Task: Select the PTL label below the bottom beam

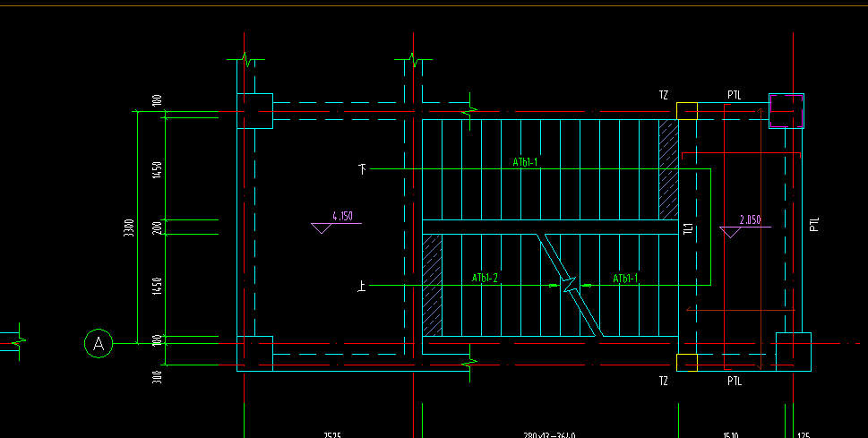Action: pyautogui.click(x=734, y=381)
